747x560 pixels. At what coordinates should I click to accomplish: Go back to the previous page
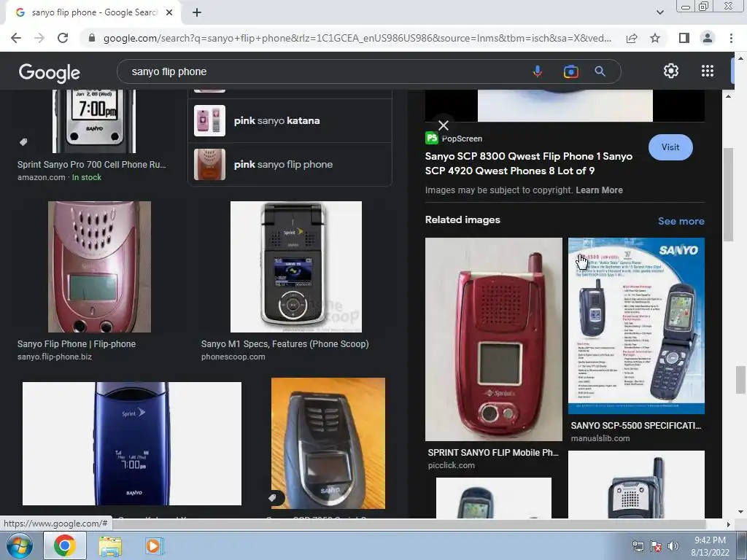click(16, 38)
